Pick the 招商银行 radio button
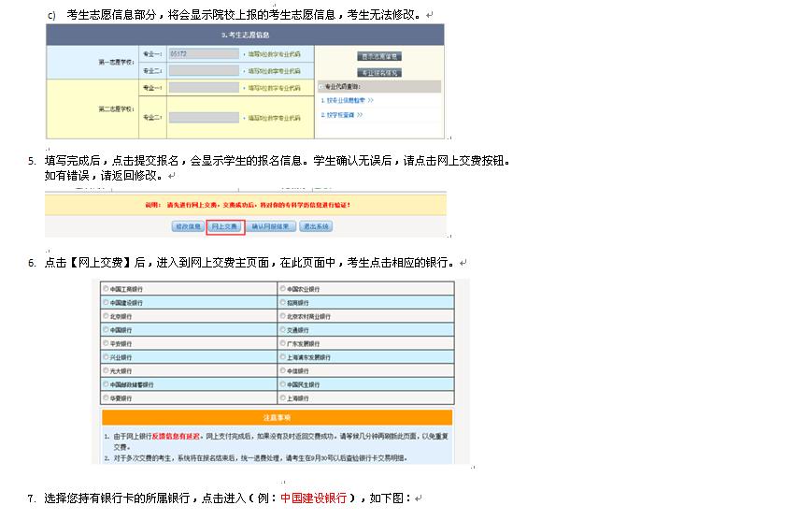Image resolution: width=812 pixels, height=520 pixels. click(x=283, y=303)
